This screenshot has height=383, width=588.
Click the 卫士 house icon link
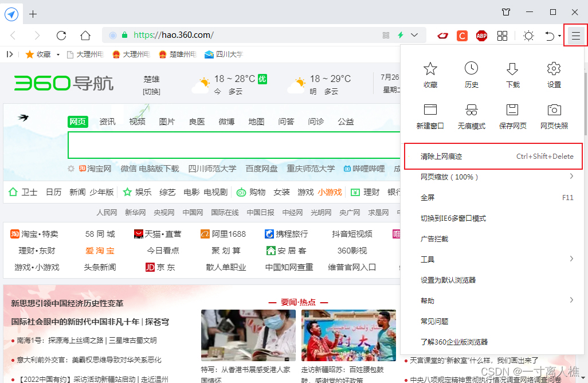click(13, 192)
